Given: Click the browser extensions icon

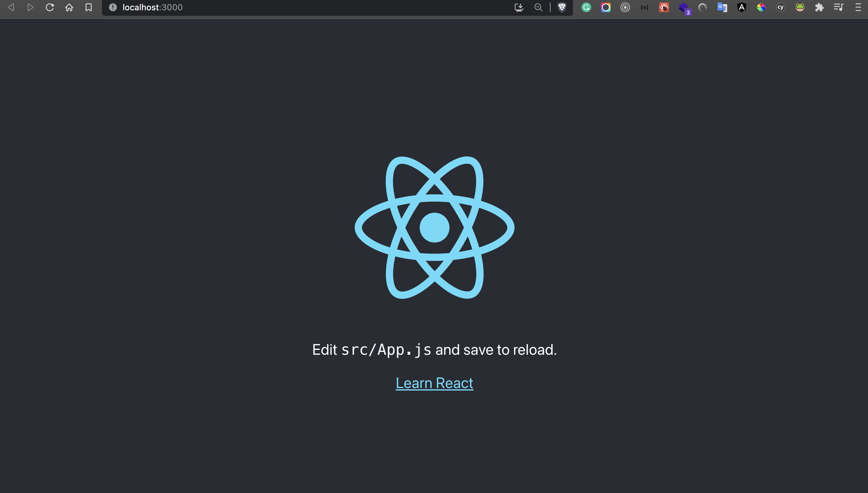Looking at the screenshot, I should 820,7.
